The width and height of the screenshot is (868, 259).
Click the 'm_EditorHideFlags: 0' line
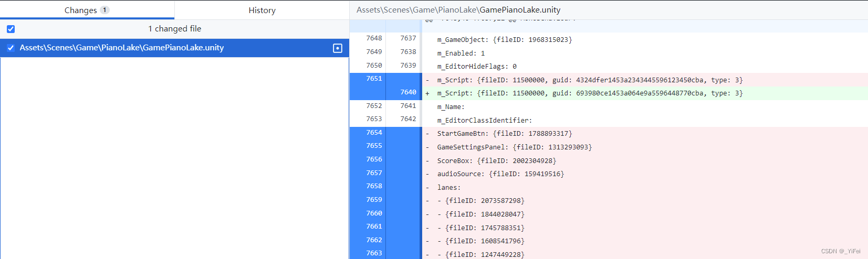click(477, 67)
